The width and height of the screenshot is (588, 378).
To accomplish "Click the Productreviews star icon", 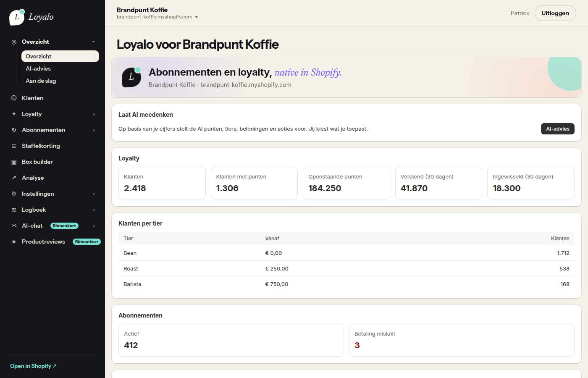I will pos(14,241).
